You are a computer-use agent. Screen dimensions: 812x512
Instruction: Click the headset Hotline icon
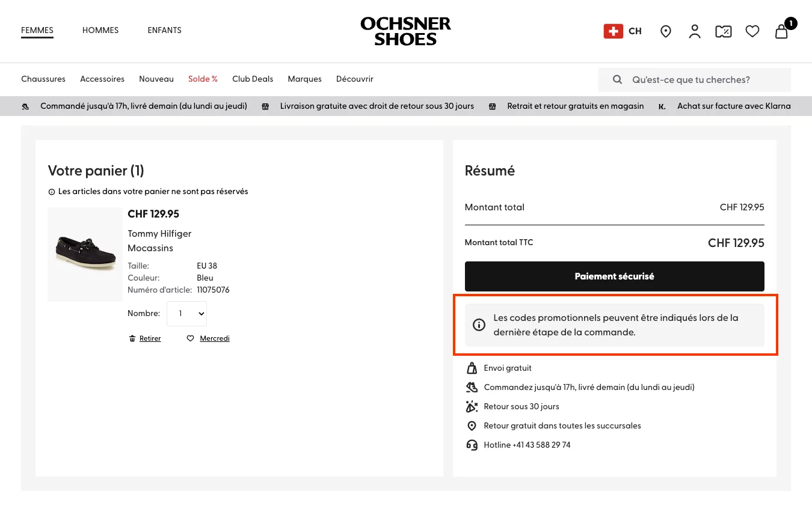click(472, 445)
